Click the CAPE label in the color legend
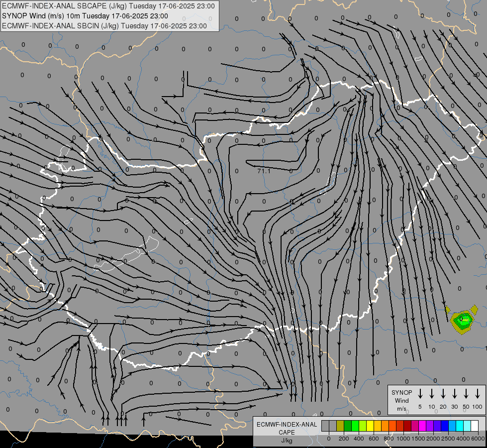 (x=287, y=433)
